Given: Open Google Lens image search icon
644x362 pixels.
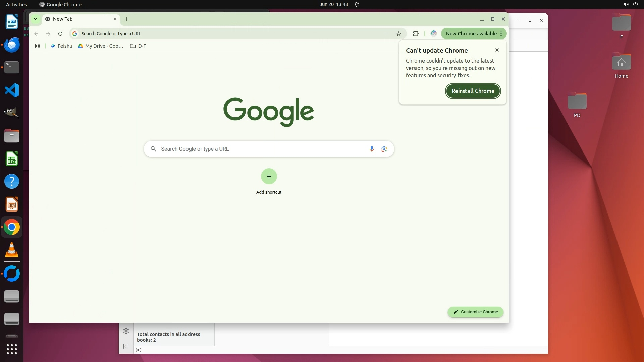Looking at the screenshot, I should (x=384, y=149).
